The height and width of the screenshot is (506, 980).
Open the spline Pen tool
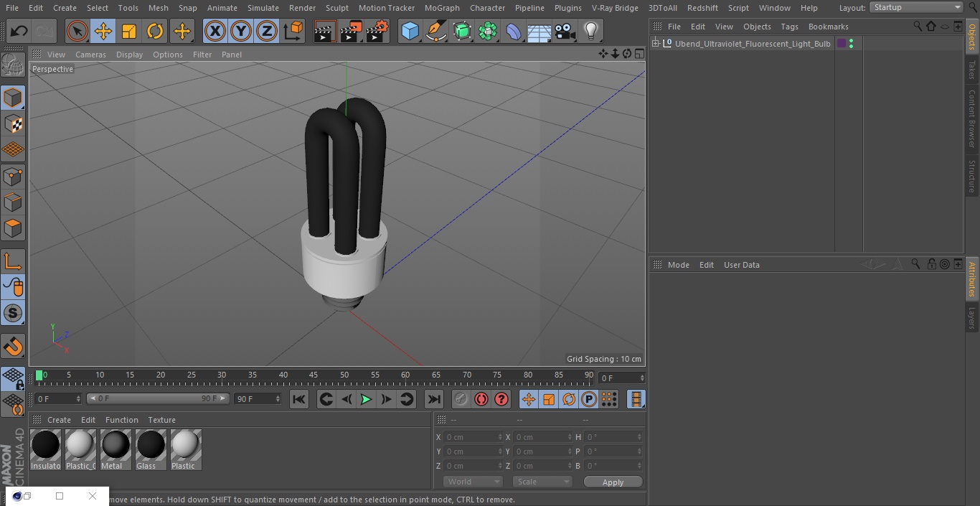435,31
